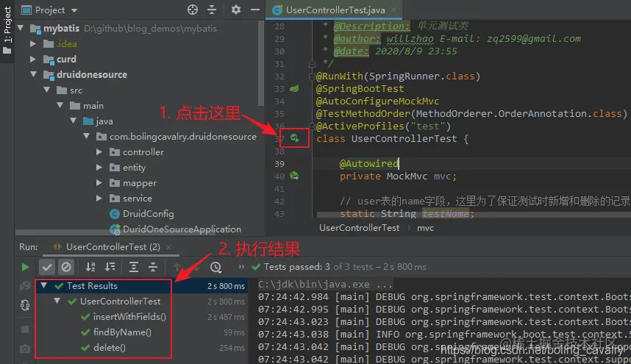
Task: Select findByName() test result
Action: click(x=122, y=332)
